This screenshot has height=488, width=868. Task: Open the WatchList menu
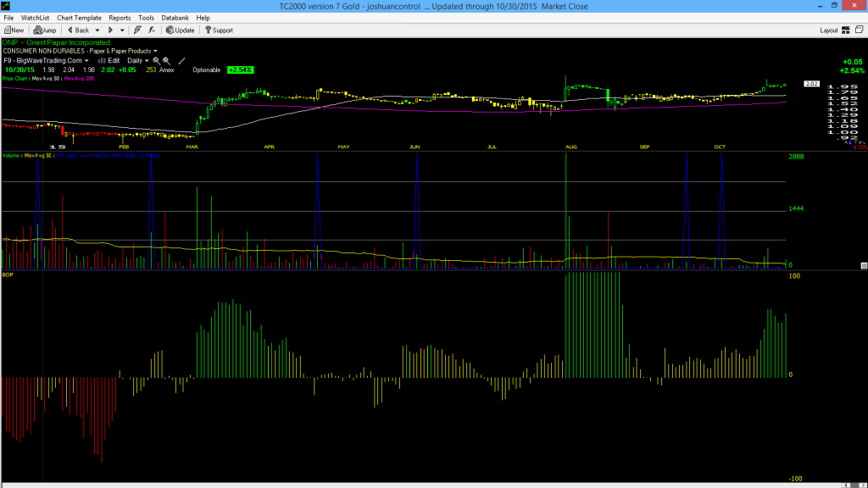[x=35, y=18]
